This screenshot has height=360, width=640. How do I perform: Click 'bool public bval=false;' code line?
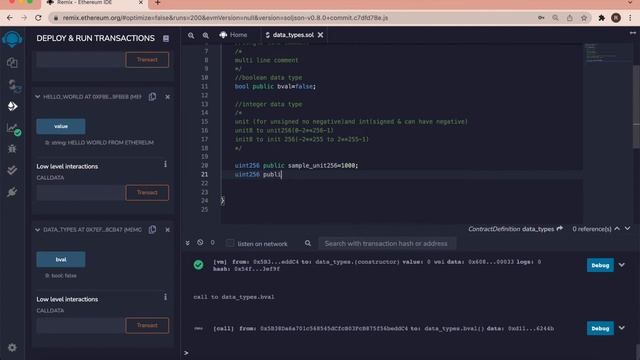pyautogui.click(x=275, y=86)
